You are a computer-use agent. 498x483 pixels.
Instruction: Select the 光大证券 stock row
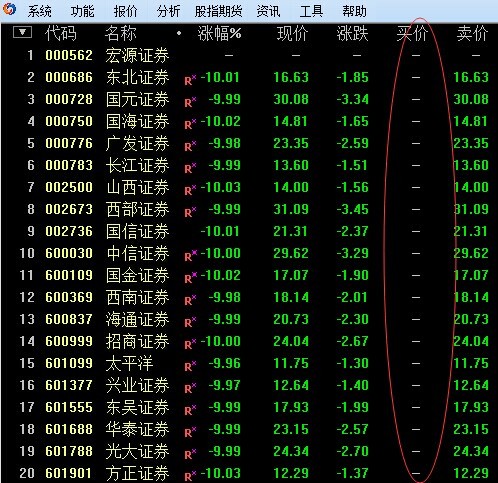(249, 451)
